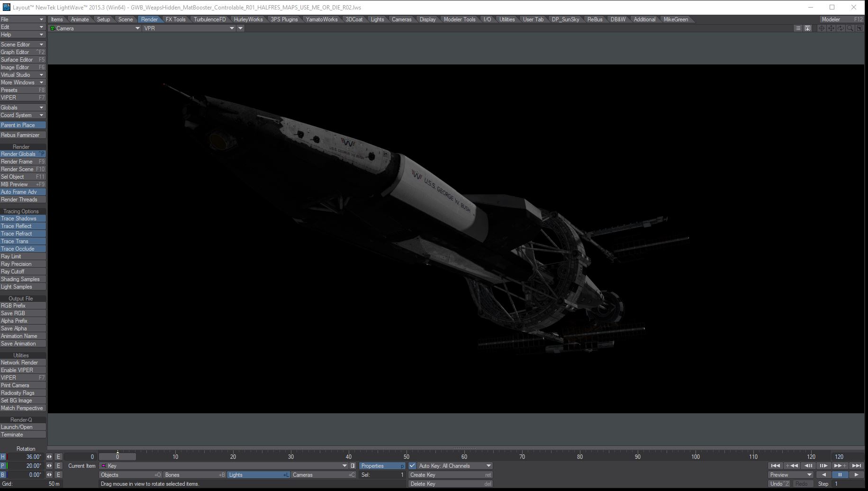
Task: Switch to the Lights tab in top menu
Action: click(377, 19)
